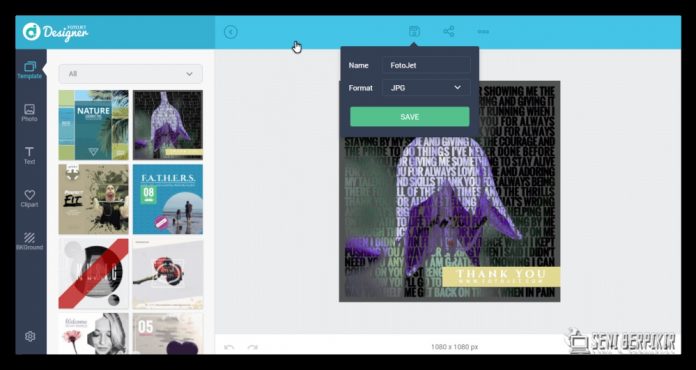Choose the NATURE template thumbnail

(x=93, y=125)
